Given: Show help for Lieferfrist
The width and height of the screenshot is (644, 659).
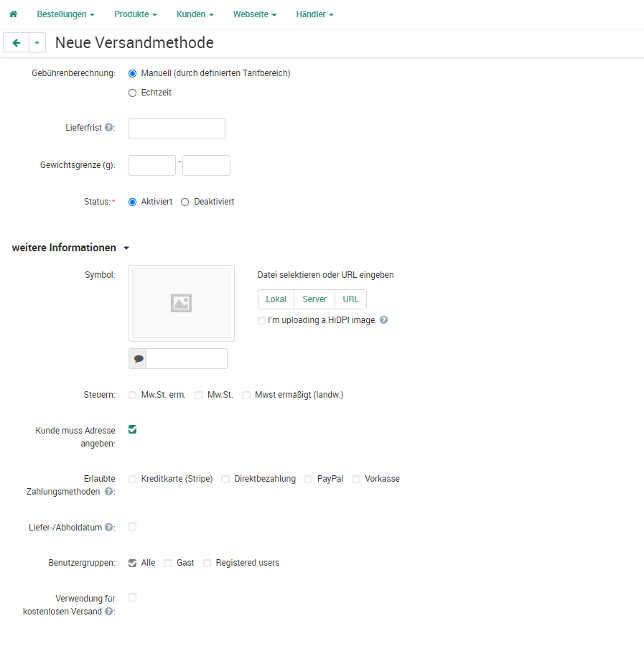Looking at the screenshot, I should pyautogui.click(x=109, y=127).
